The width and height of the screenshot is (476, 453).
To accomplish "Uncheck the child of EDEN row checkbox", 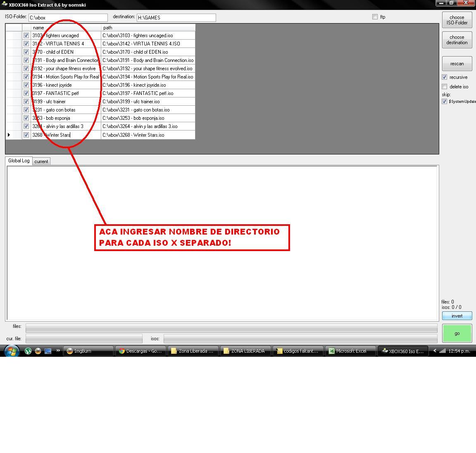I will [x=26, y=52].
